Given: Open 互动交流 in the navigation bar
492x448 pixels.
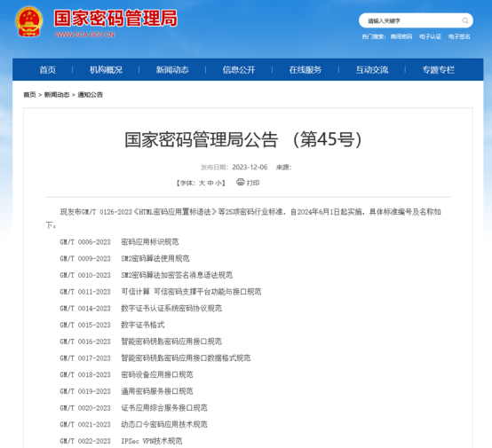Looking at the screenshot, I should pos(372,69).
